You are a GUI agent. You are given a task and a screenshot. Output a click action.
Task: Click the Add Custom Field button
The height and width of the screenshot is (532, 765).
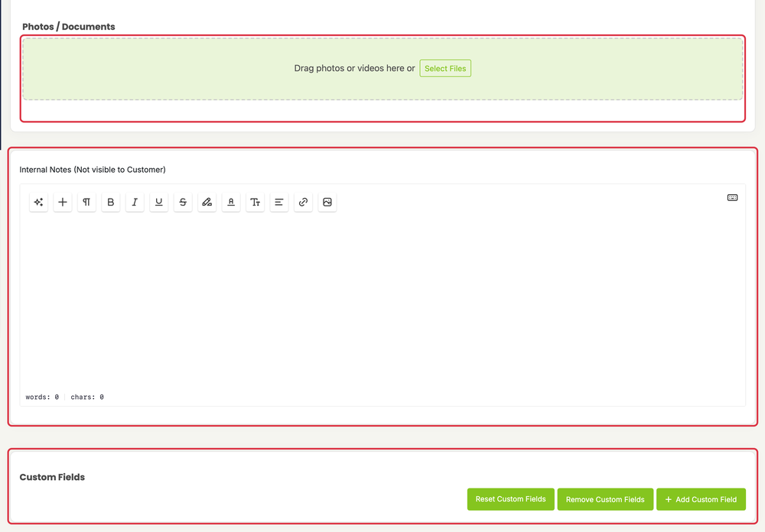(x=701, y=499)
